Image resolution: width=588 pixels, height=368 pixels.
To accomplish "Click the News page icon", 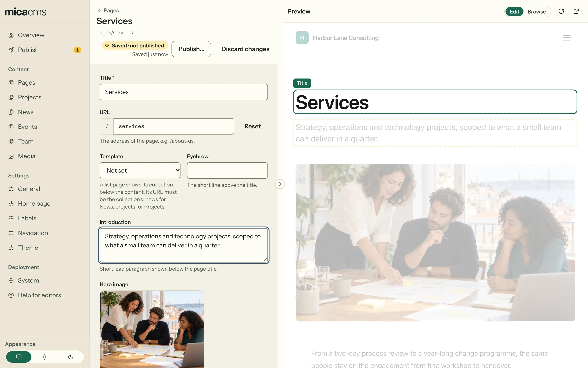I will coord(11,112).
